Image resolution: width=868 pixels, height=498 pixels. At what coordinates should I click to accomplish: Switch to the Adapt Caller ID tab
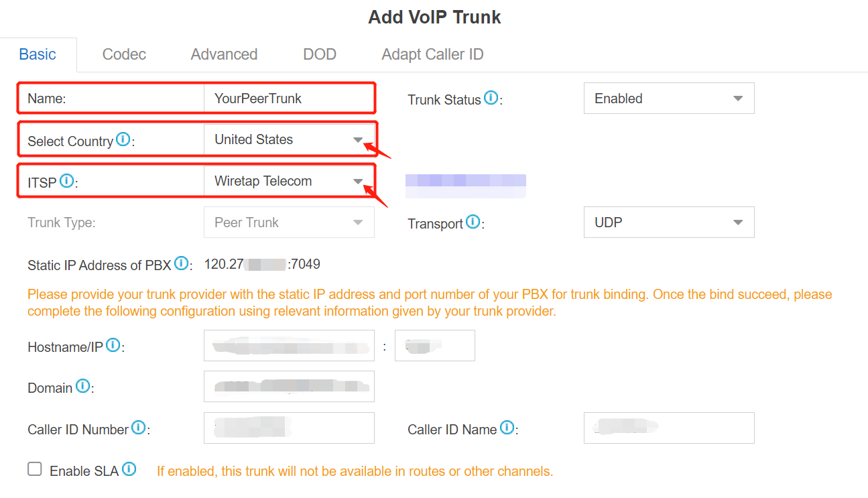432,54
